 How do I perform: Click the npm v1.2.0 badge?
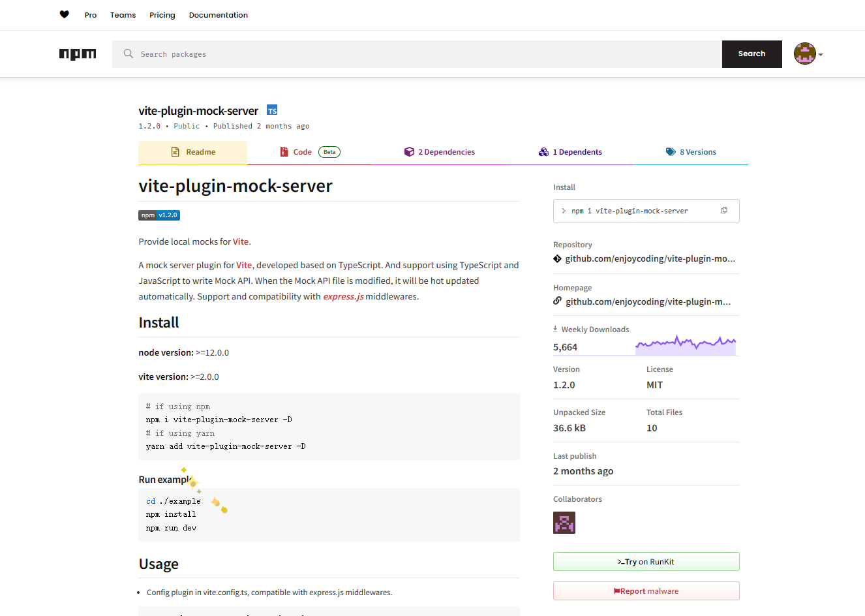[159, 215]
